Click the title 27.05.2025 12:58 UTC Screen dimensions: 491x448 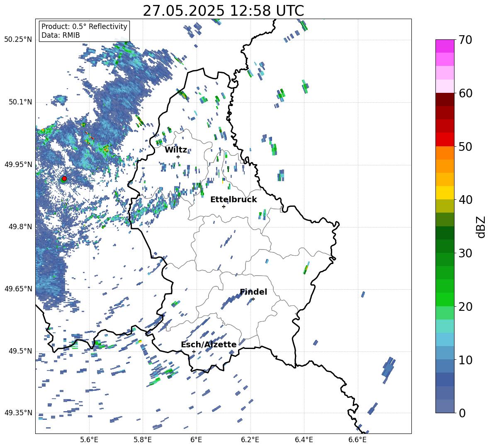pyautogui.click(x=223, y=11)
